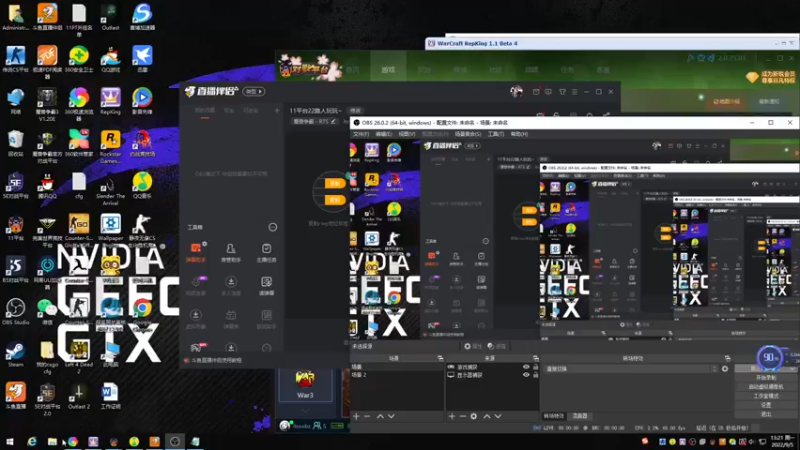The image size is (800, 450).
Task: Remove the selected scene in OBS
Action: [x=367, y=416]
